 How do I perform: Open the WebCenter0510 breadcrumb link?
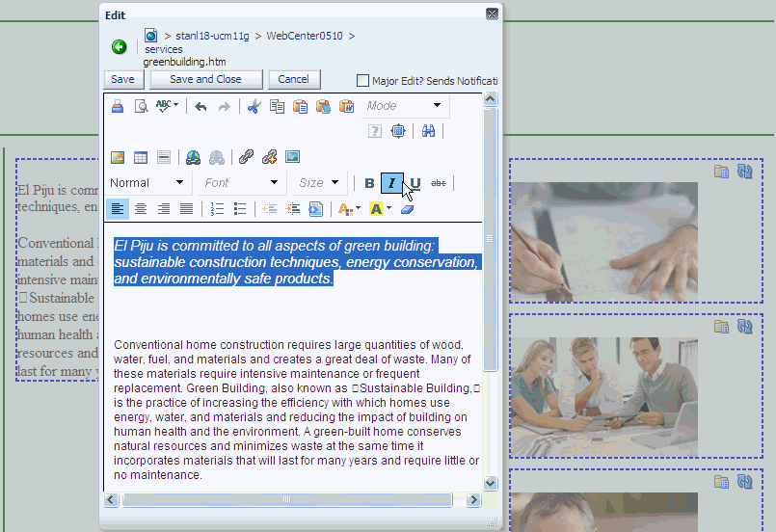coord(305,36)
